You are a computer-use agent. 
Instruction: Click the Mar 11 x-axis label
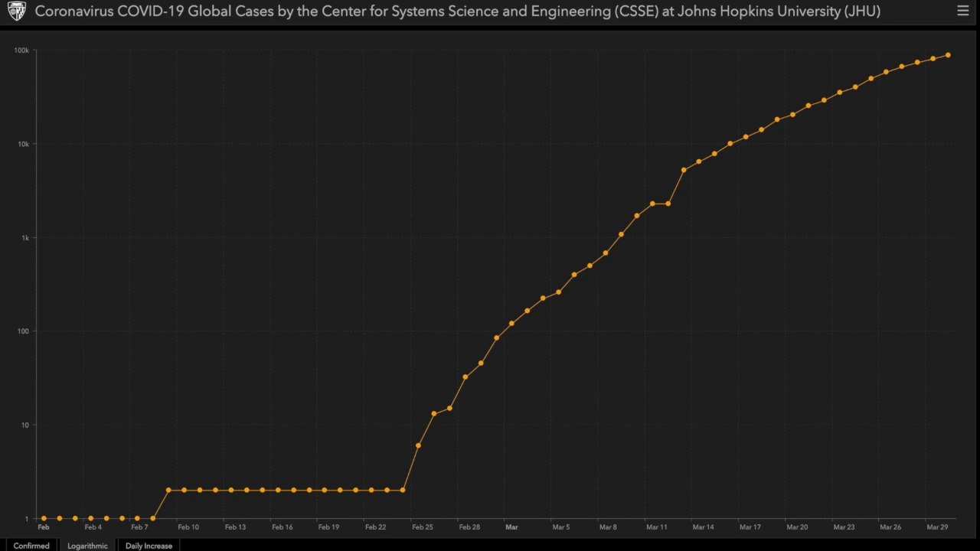coord(657,527)
